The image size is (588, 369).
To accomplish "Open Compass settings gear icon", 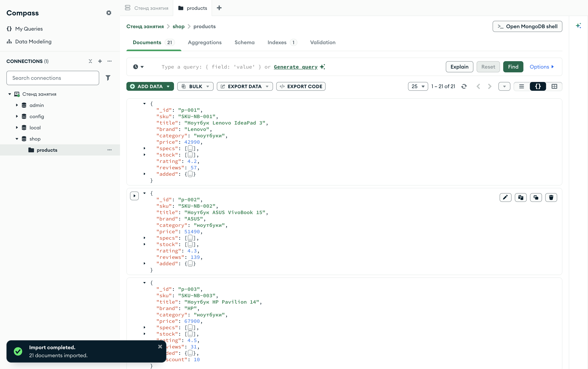I will click(x=109, y=13).
